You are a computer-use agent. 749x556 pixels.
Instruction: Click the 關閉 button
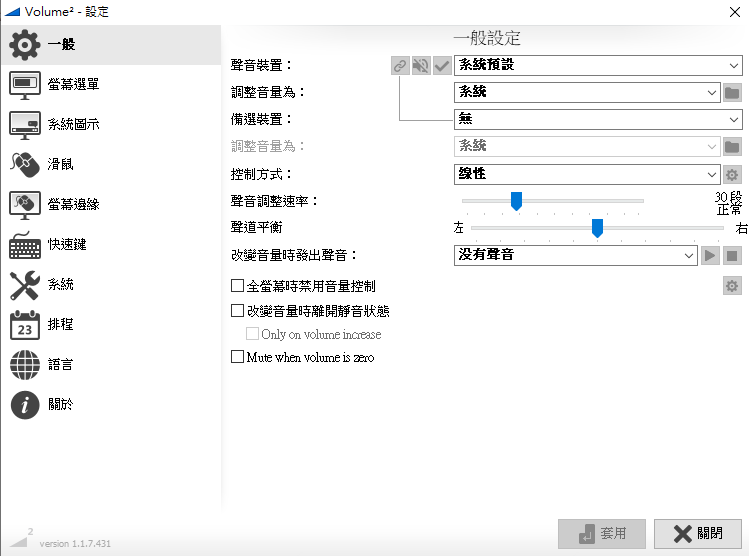pyautogui.click(x=698, y=534)
